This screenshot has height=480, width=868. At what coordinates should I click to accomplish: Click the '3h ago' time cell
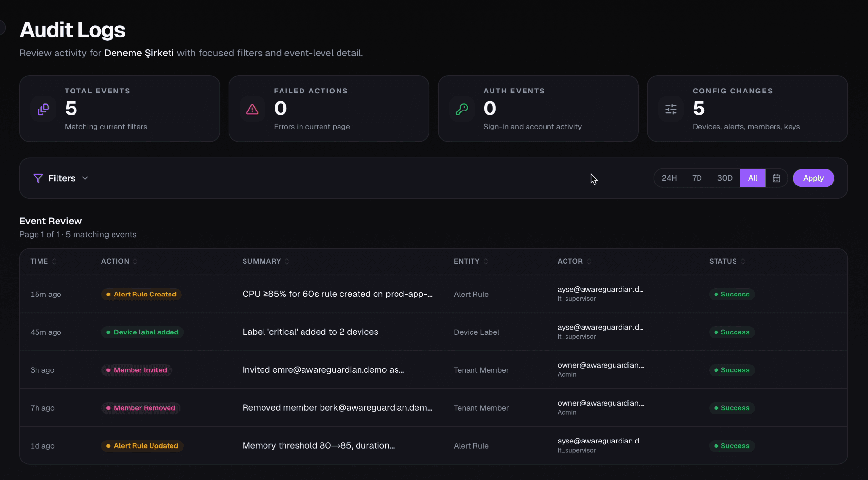click(42, 370)
